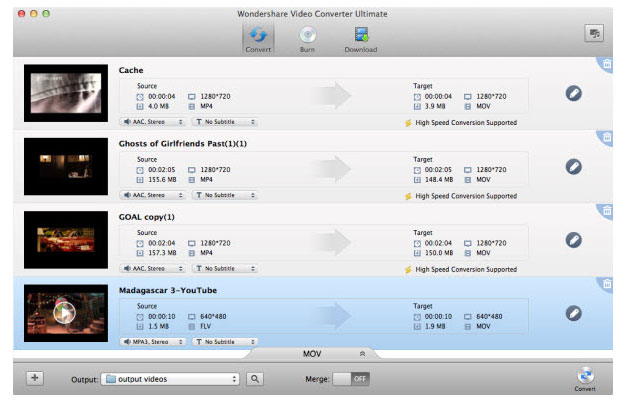Open MPA3 Stereo audio dropdown for Madagascar

click(152, 342)
